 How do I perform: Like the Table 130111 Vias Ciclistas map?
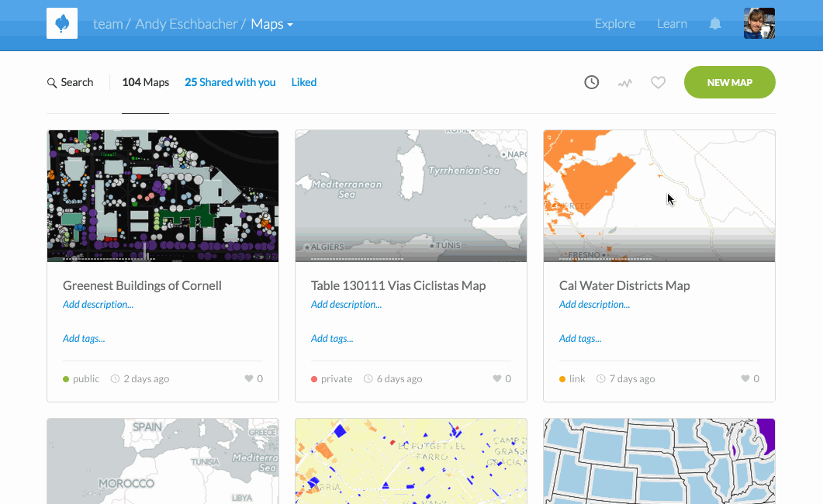497,379
